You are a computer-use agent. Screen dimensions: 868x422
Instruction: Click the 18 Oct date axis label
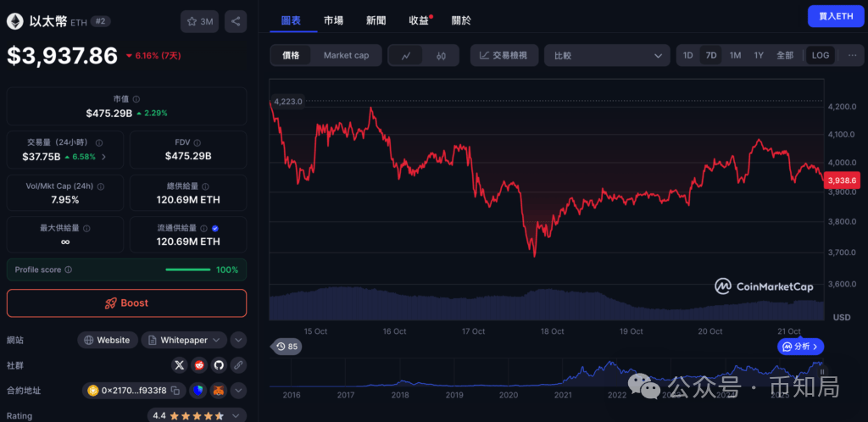pyautogui.click(x=552, y=331)
